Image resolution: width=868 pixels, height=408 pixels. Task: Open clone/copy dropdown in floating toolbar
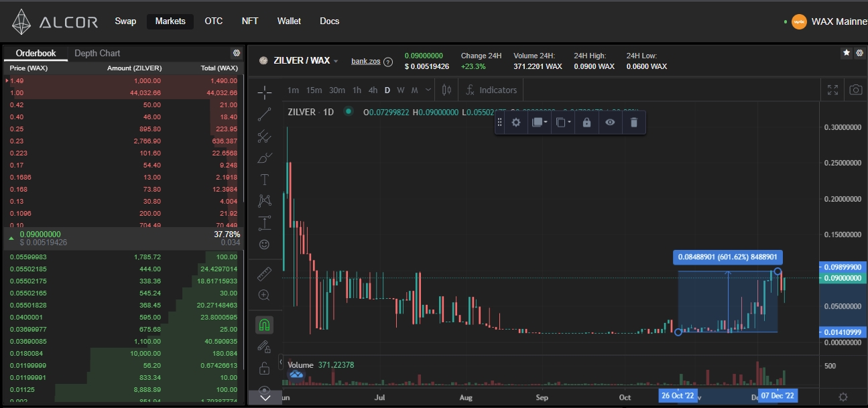pos(563,123)
